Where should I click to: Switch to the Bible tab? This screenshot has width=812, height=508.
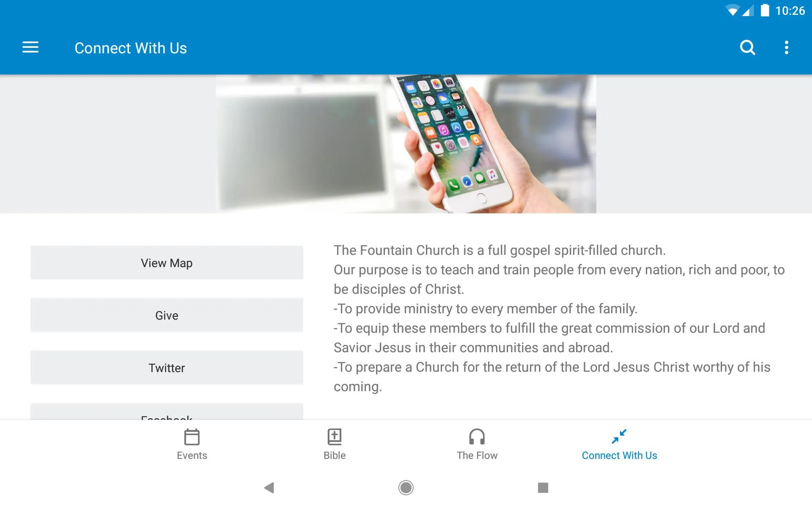coord(335,443)
